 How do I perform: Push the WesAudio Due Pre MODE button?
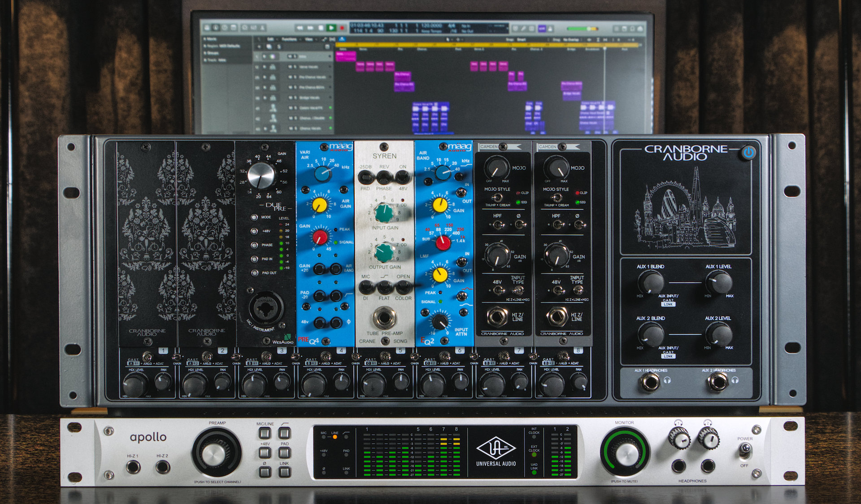pos(254,217)
